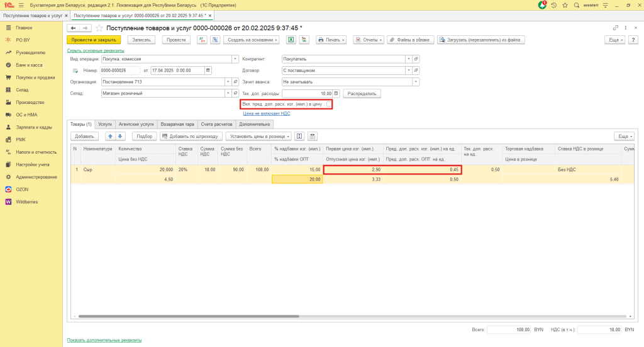Open the Организация record button
The width and height of the screenshot is (644, 347).
pyautogui.click(x=235, y=82)
